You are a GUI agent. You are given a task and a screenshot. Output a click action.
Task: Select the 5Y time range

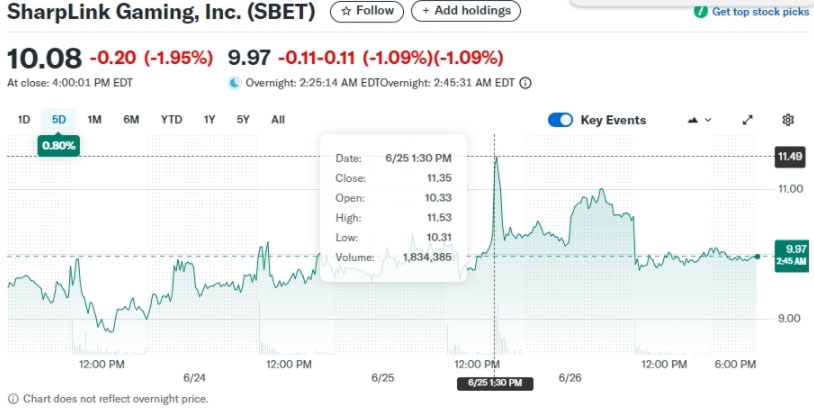pos(243,120)
